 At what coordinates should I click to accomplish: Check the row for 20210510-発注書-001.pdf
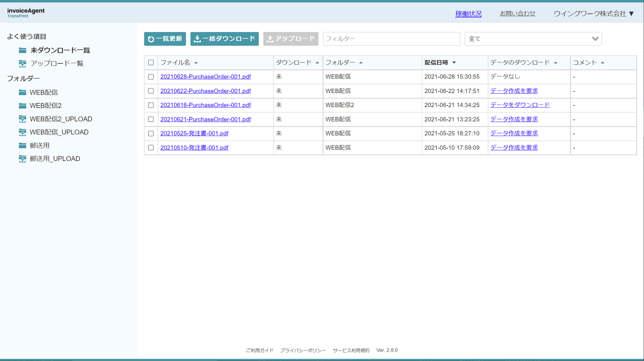[151, 148]
